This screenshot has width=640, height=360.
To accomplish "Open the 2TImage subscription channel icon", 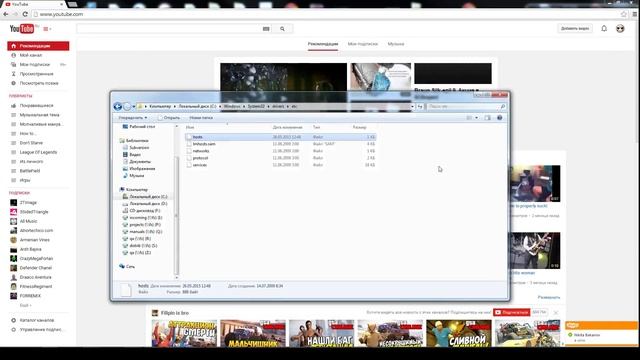I will pyautogui.click(x=13, y=202).
